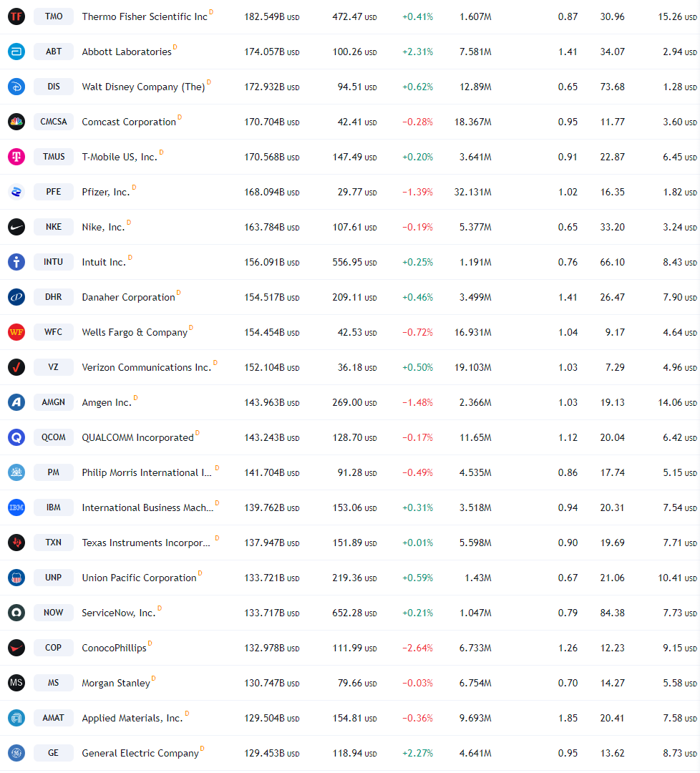Viewport: 700px width, 773px height.
Task: Open the QUALCOMM Incorporated company link
Action: click(x=137, y=437)
